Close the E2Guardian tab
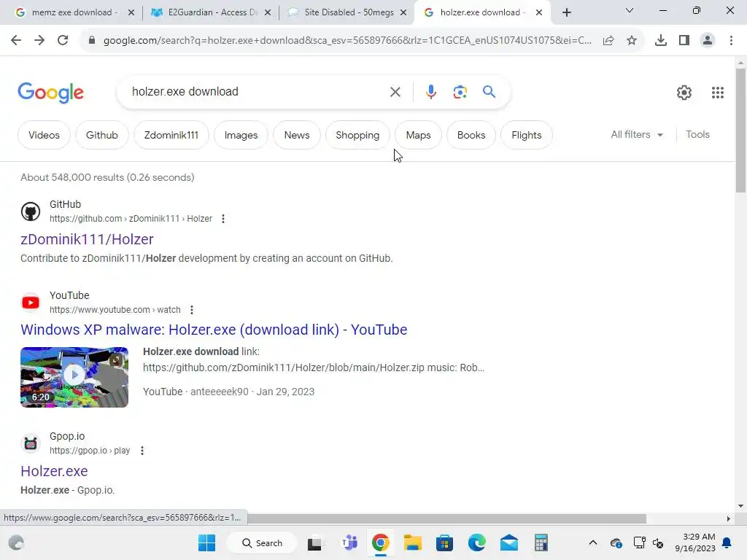Image resolution: width=747 pixels, height=560 pixels. pyautogui.click(x=268, y=13)
